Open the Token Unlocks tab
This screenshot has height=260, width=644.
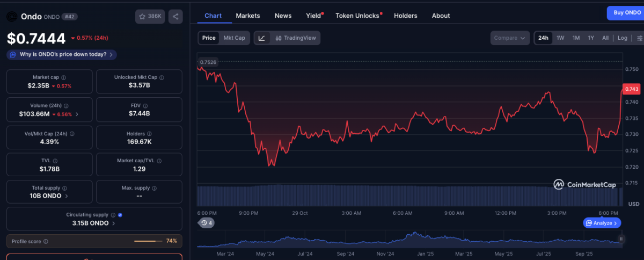point(357,16)
